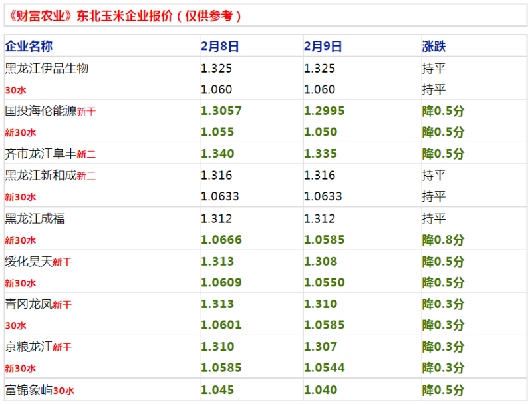Select the 1.316 price in 2月8日 column
Screen dimensions: 532x404
pos(217,175)
